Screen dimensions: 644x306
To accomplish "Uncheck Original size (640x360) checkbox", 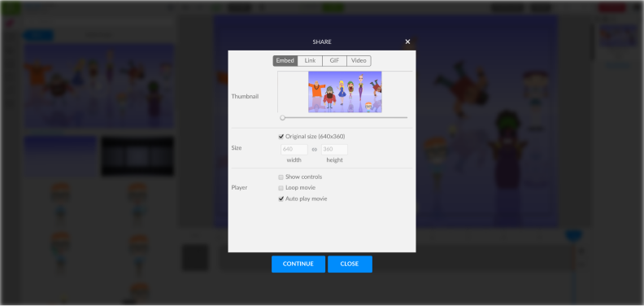I will coord(281,137).
